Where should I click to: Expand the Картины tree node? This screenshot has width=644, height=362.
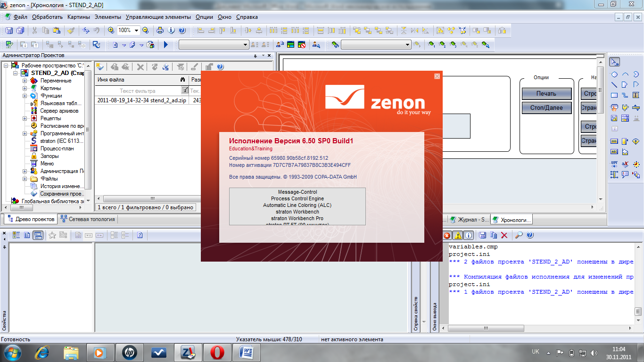click(25, 88)
